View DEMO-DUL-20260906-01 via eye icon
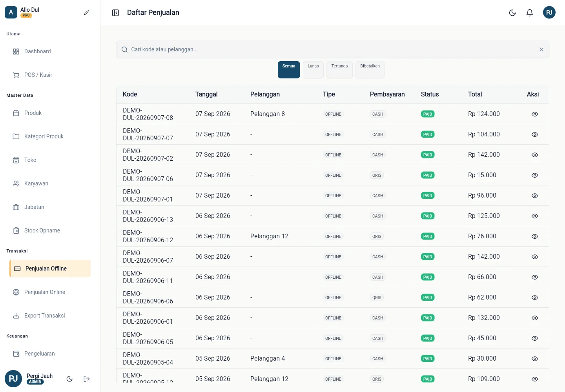This screenshot has height=392, width=565. 534,318
